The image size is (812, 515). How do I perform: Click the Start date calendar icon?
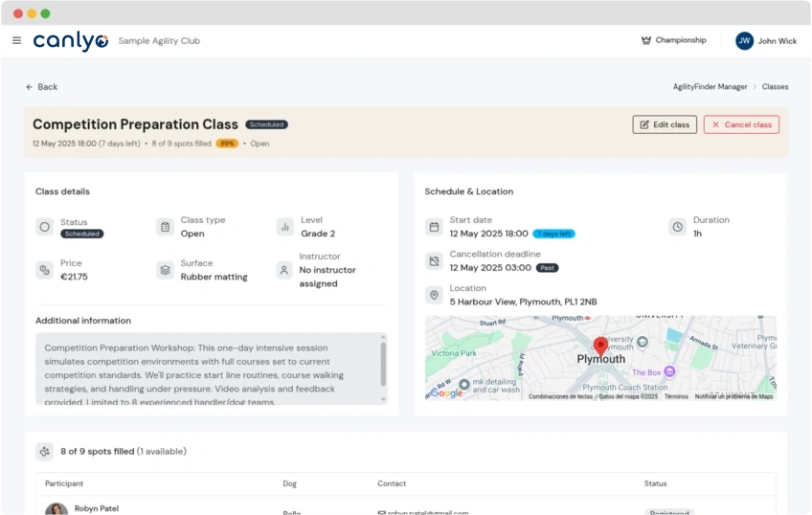coord(434,227)
